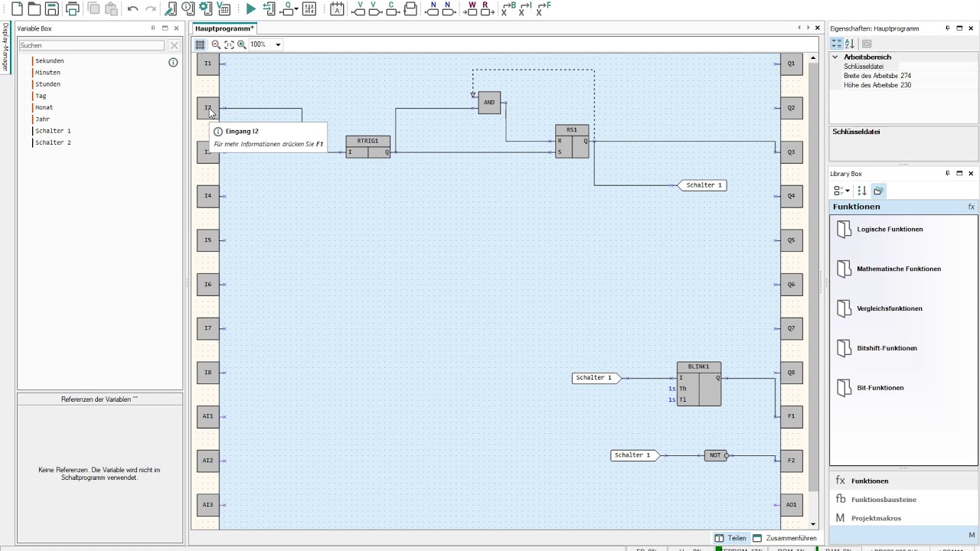This screenshot has height=551, width=980.
Task: Insert the first N network connector
Action: (x=432, y=9)
